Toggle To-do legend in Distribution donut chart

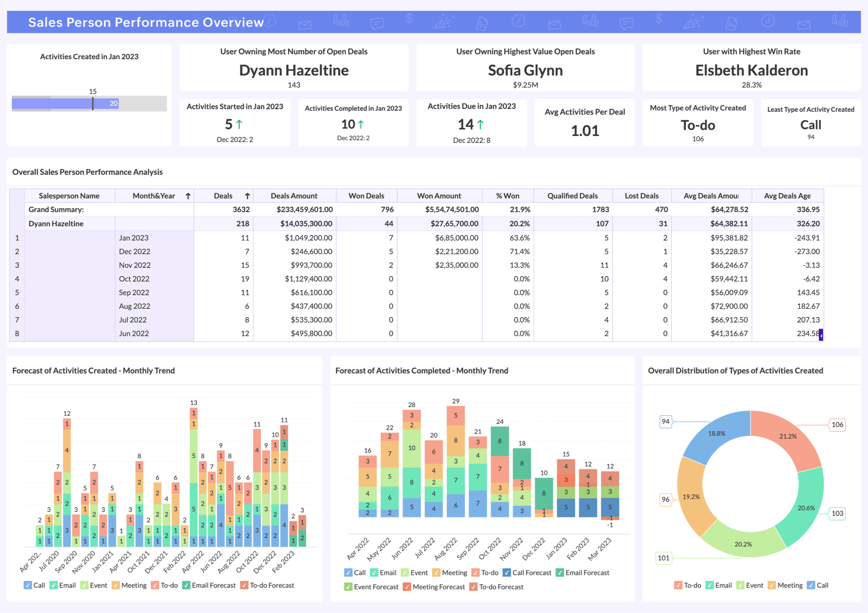tap(687, 585)
